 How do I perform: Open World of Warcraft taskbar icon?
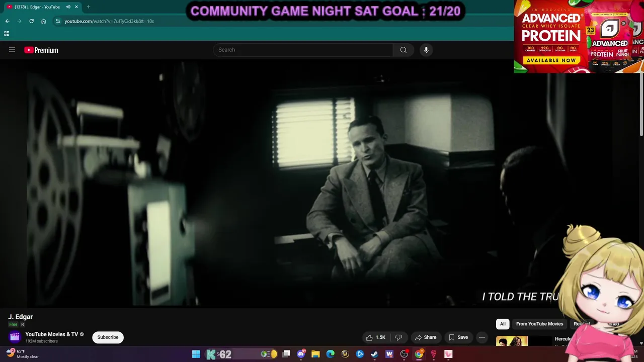point(345,354)
